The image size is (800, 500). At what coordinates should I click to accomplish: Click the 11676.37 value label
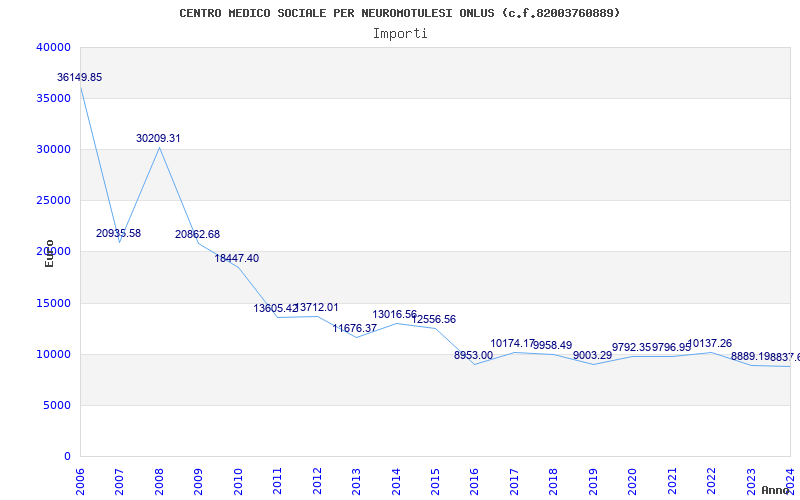point(354,328)
